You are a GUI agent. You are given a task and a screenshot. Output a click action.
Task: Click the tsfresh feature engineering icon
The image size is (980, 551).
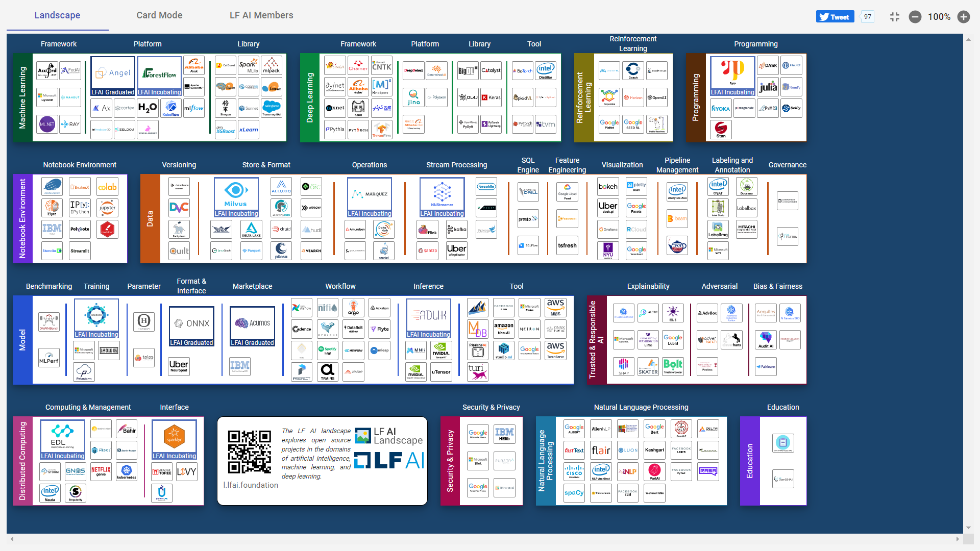(568, 245)
